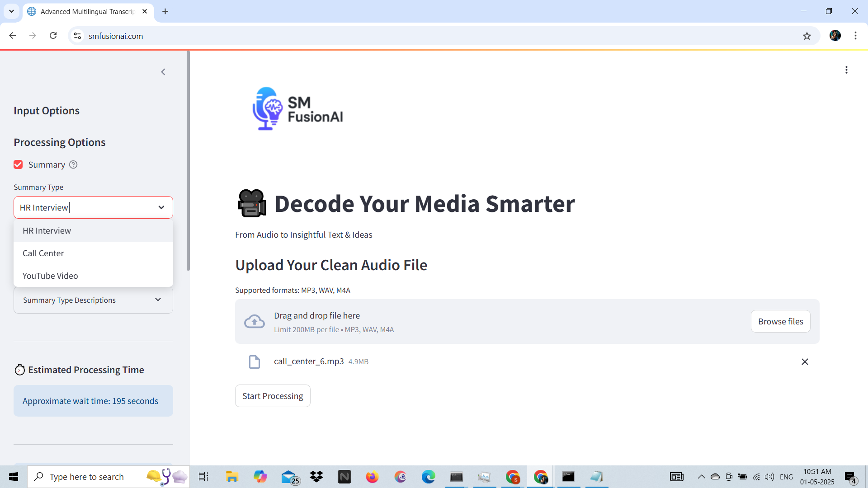Open the tab search dropdown

[x=11, y=11]
